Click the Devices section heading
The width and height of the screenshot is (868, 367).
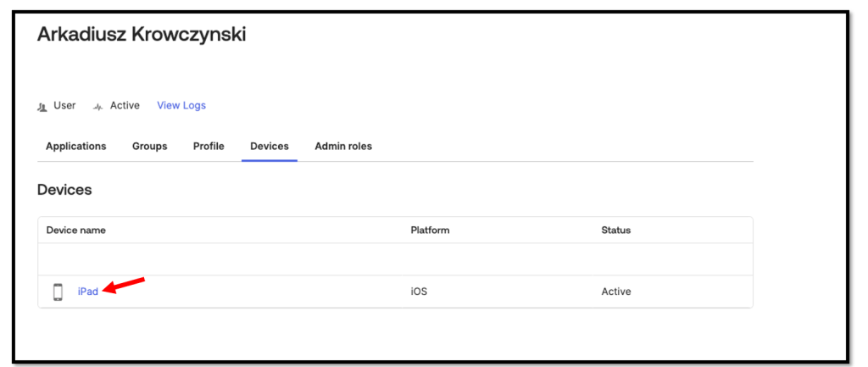click(64, 190)
